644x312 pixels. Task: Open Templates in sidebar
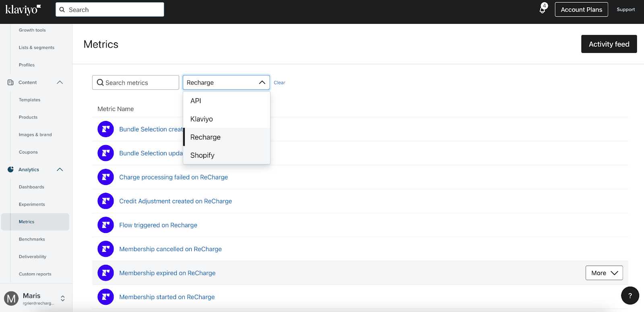coord(29,100)
